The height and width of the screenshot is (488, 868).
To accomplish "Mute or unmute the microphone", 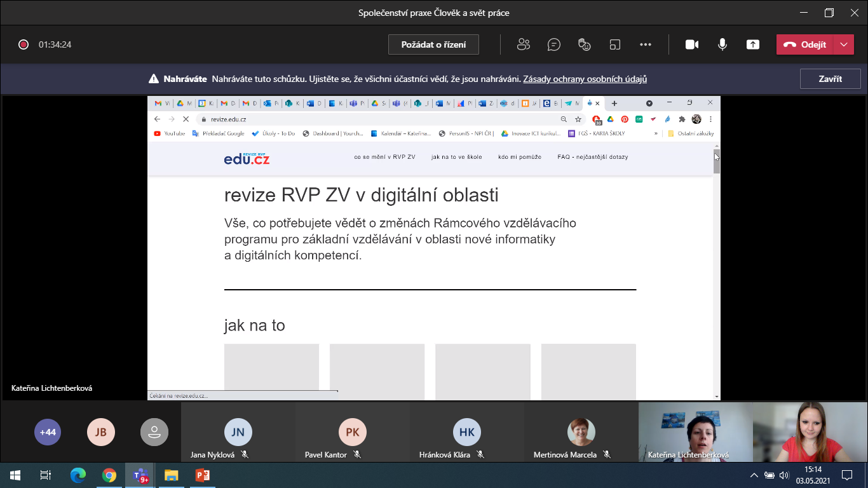I will 722,44.
